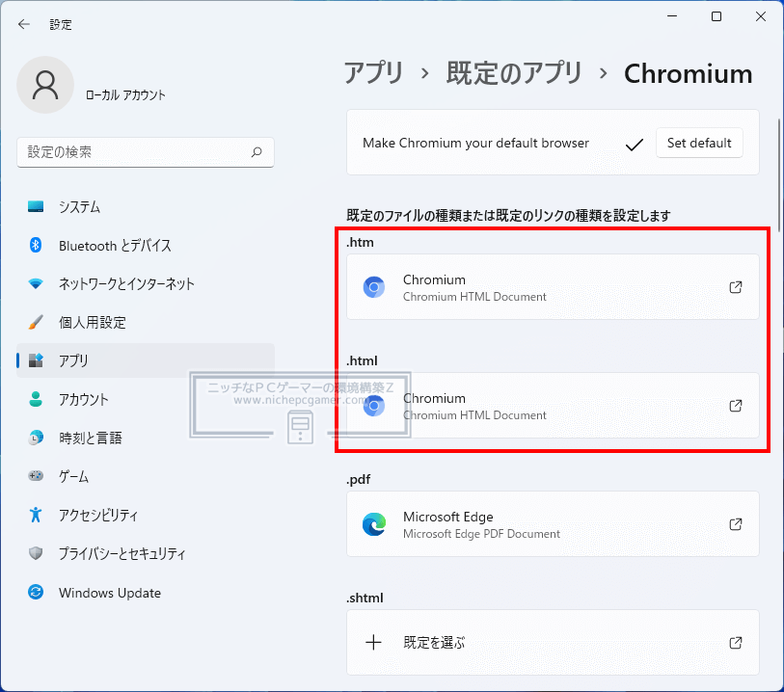
Task: Click the 設定の検索 search field
Action: coord(146,152)
